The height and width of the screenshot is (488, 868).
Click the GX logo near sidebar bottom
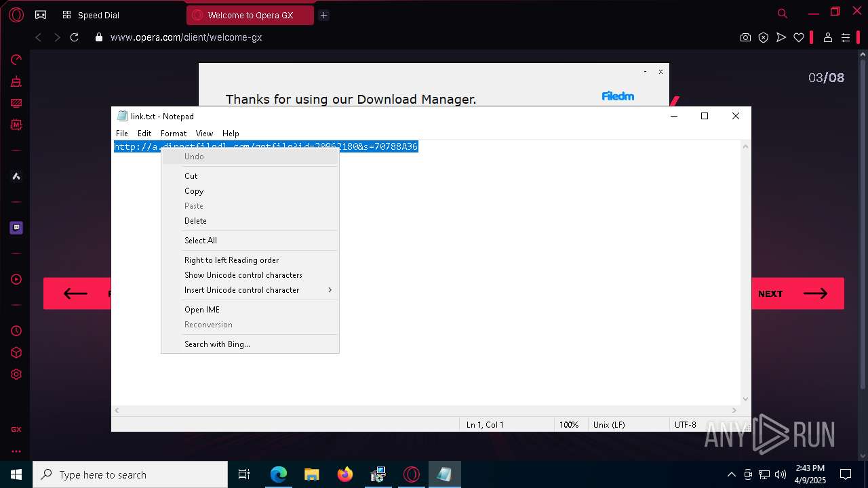click(x=16, y=429)
